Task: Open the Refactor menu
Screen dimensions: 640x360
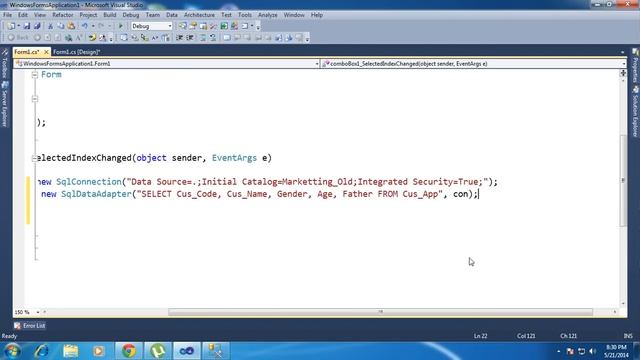Action: pyautogui.click(x=62, y=15)
